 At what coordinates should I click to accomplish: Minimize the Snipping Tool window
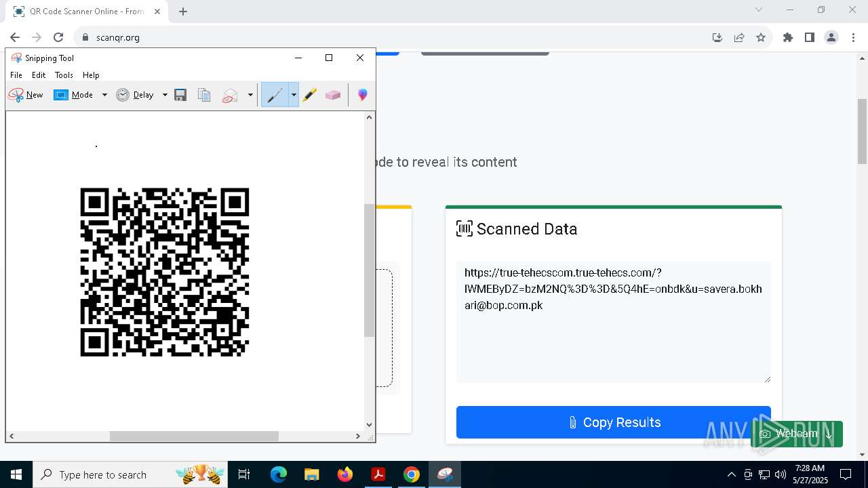point(298,58)
